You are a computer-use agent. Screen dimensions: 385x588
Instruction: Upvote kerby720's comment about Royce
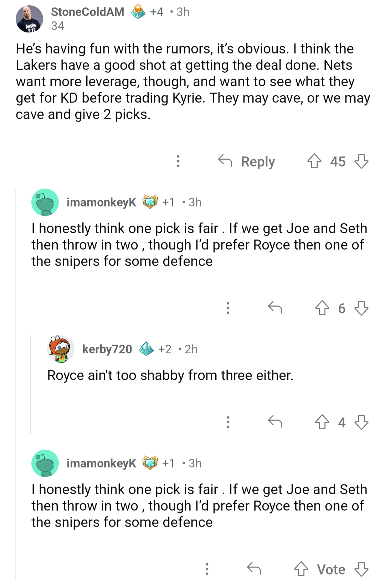coord(322,422)
